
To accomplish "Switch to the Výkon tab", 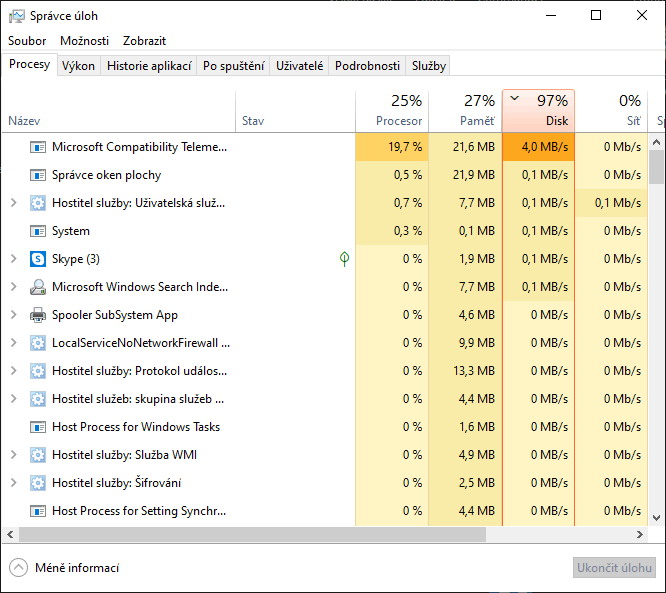I will 78,66.
